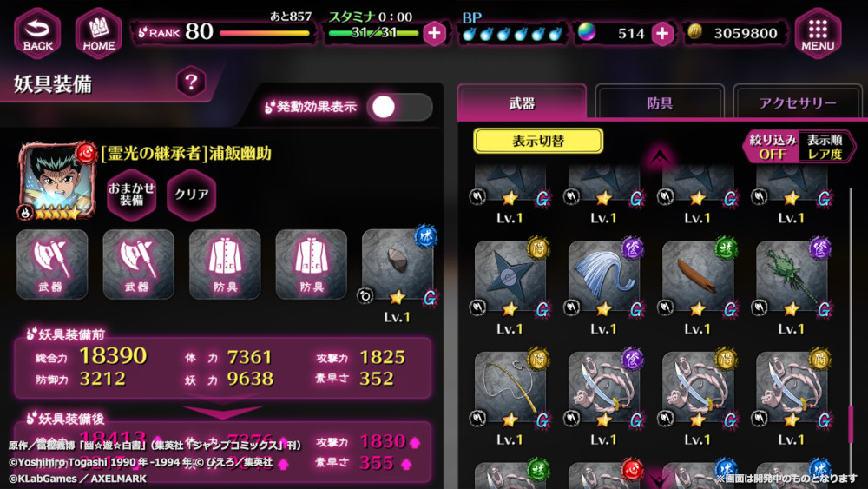This screenshot has height=489, width=868.
Task: Toggle the 絞り込み OFF filter
Action: (x=773, y=147)
